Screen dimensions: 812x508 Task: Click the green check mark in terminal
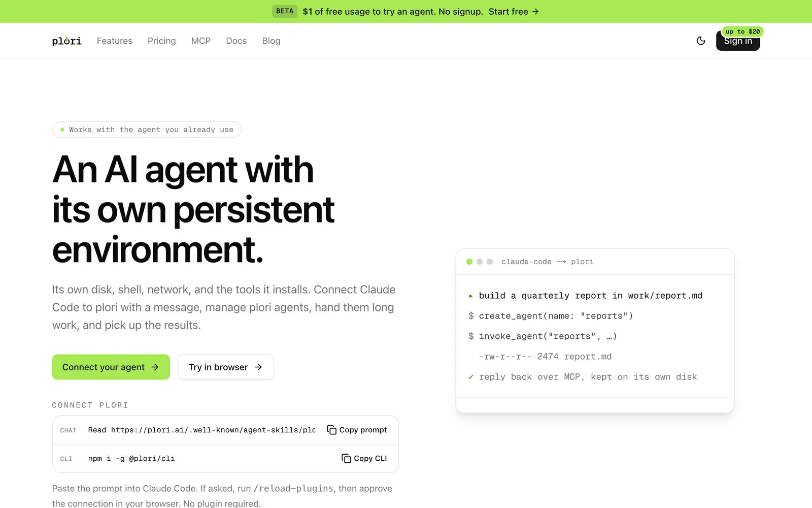tap(471, 377)
